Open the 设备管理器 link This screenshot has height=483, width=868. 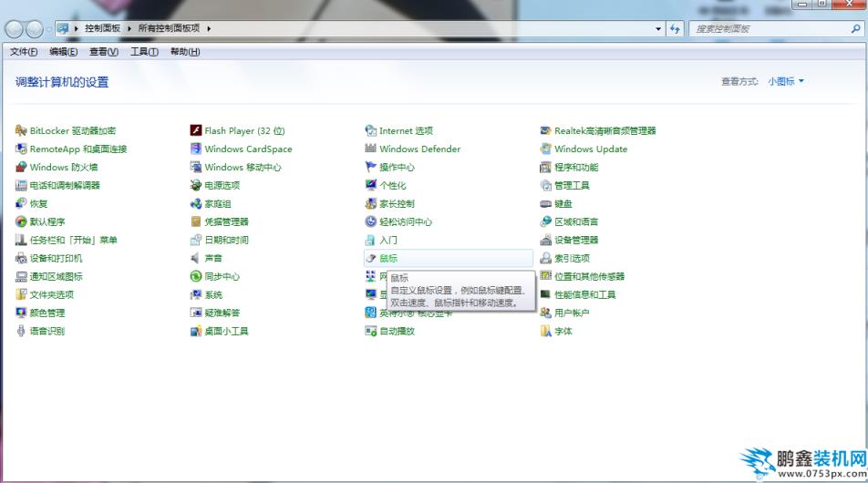point(576,240)
